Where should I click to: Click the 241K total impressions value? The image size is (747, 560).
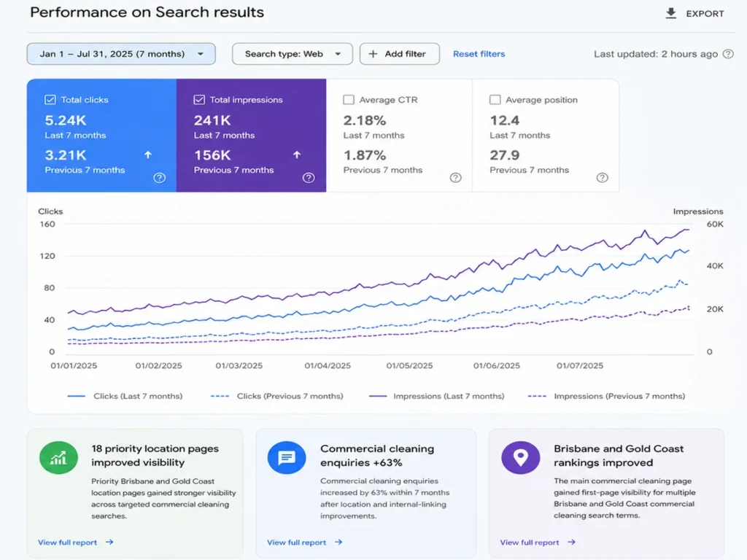click(x=212, y=120)
